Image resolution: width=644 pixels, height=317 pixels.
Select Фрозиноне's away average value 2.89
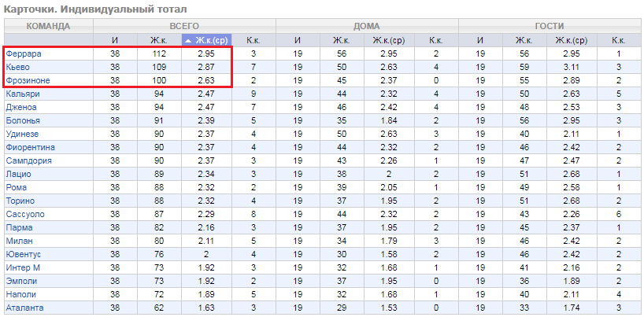[x=572, y=80]
